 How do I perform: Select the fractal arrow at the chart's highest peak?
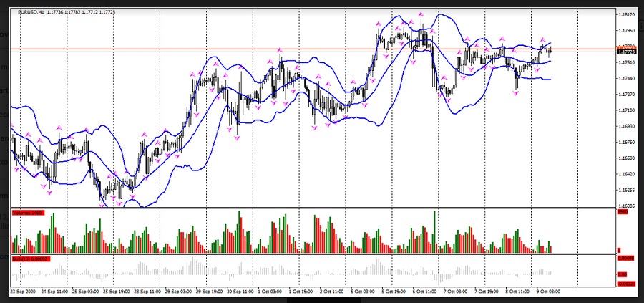(422, 14)
